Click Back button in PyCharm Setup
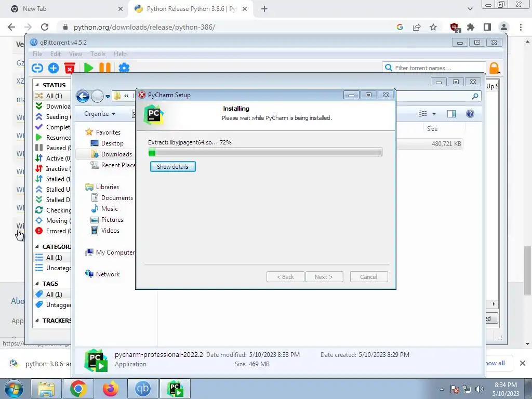Viewport: 532px width, 399px height. 285,277
